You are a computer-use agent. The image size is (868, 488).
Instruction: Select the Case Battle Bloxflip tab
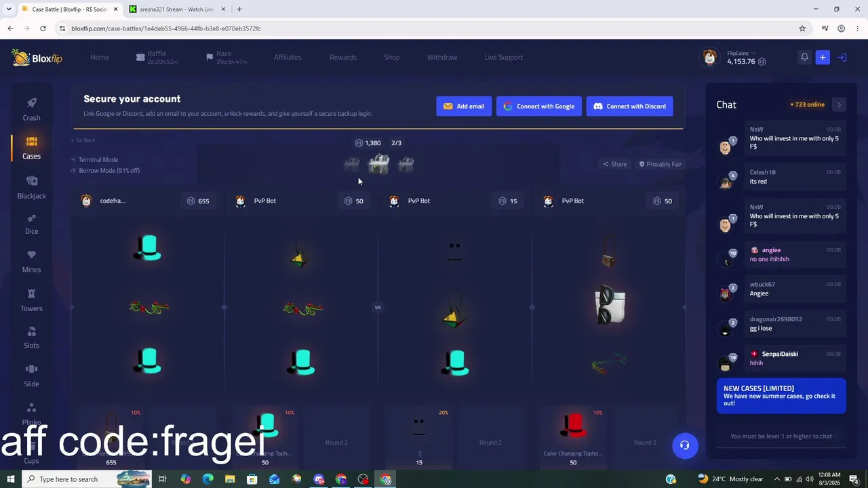69,9
